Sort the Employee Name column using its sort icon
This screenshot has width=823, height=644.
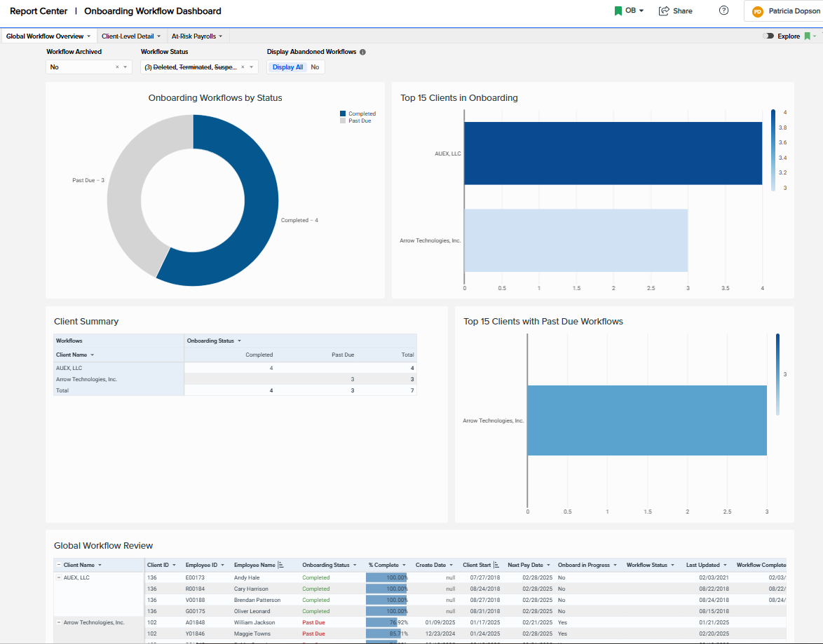280,565
